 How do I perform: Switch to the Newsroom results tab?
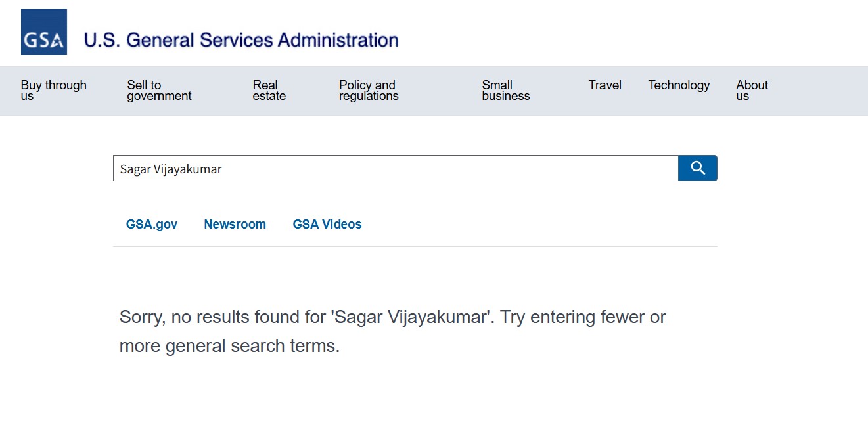235,225
